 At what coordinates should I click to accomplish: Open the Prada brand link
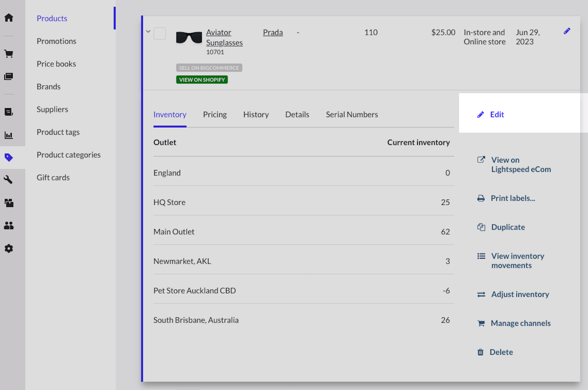tap(273, 32)
